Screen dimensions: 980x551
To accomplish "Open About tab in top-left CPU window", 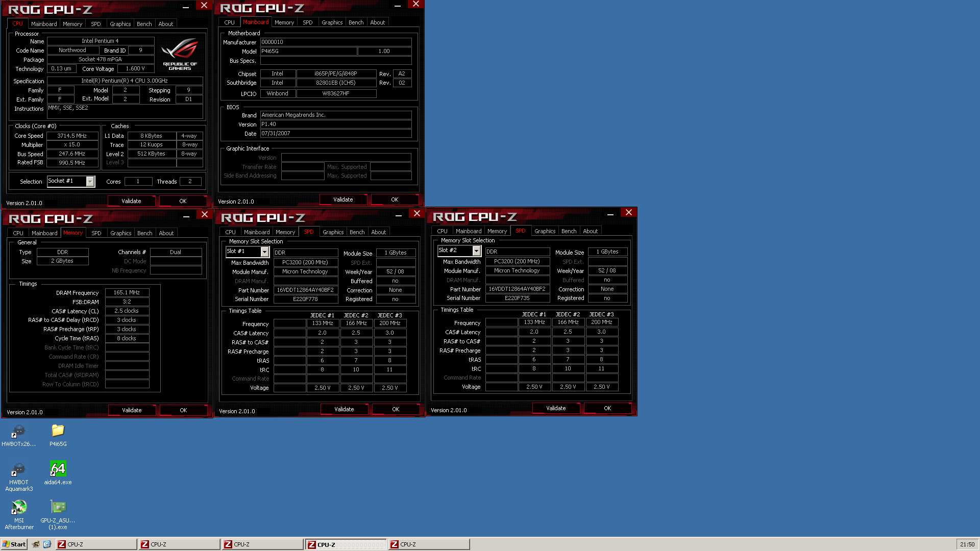I will point(166,24).
